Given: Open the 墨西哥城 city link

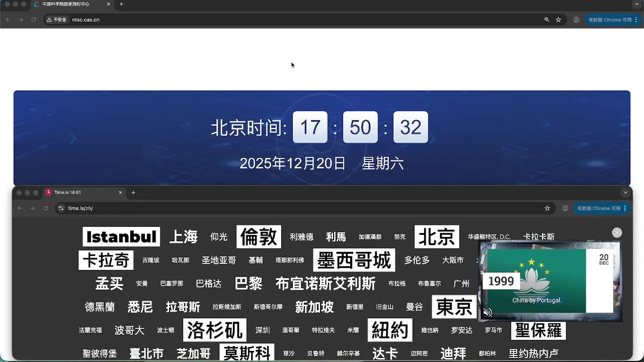Looking at the screenshot, I should (x=354, y=260).
